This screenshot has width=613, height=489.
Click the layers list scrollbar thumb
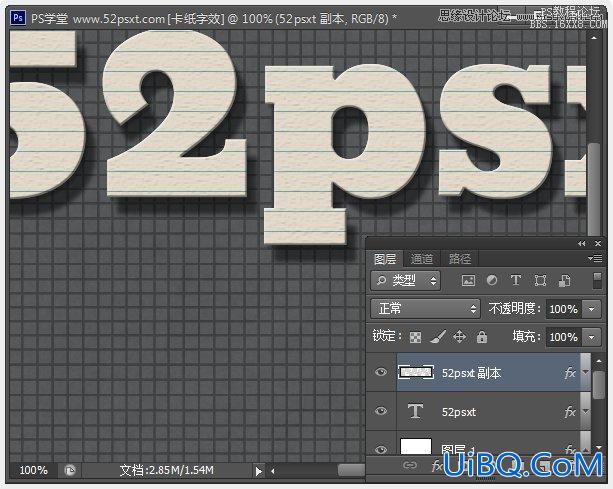599,385
